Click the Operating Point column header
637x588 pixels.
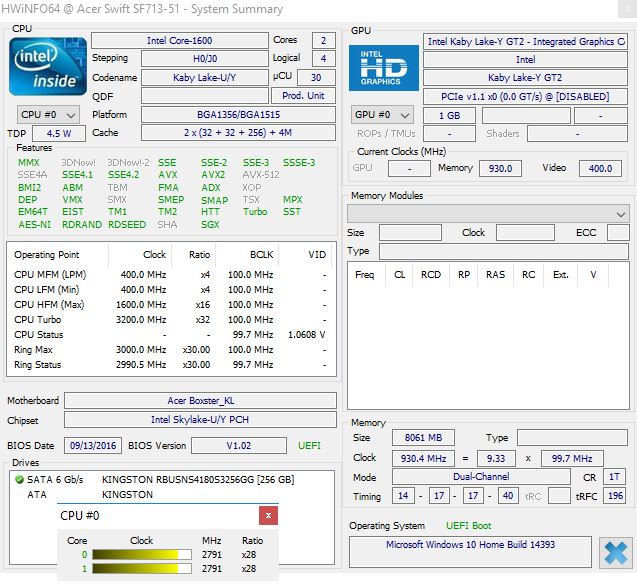click(x=47, y=255)
